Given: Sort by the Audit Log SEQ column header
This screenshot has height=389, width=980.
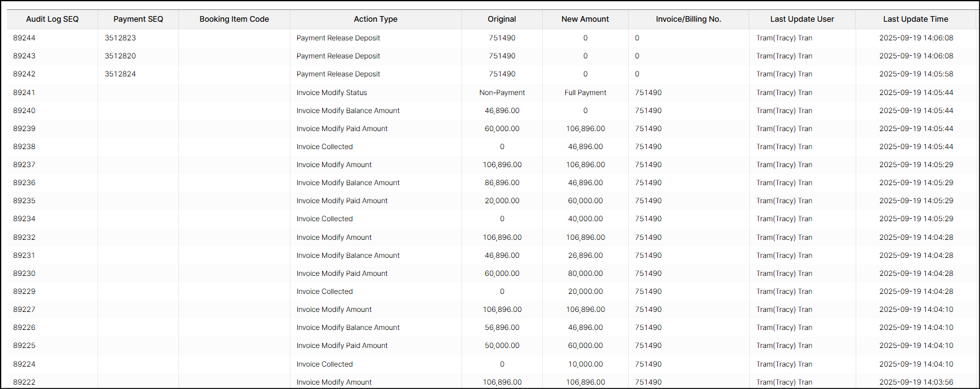Looking at the screenshot, I should [x=52, y=19].
